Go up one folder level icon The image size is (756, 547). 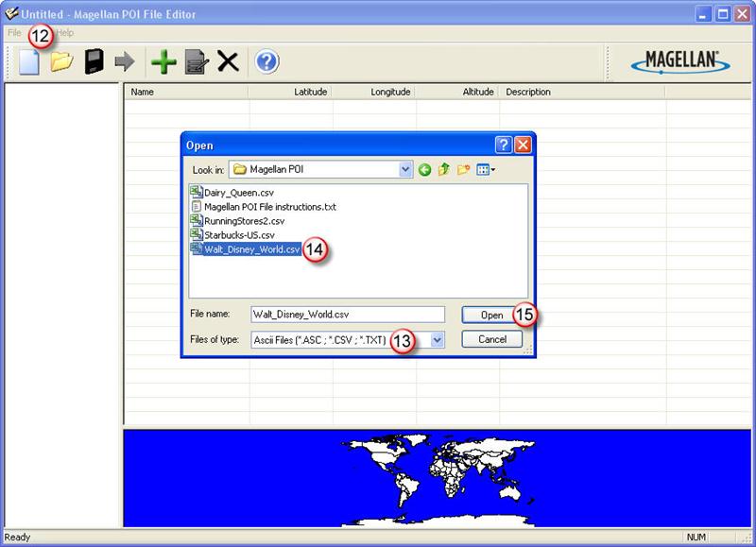point(444,170)
